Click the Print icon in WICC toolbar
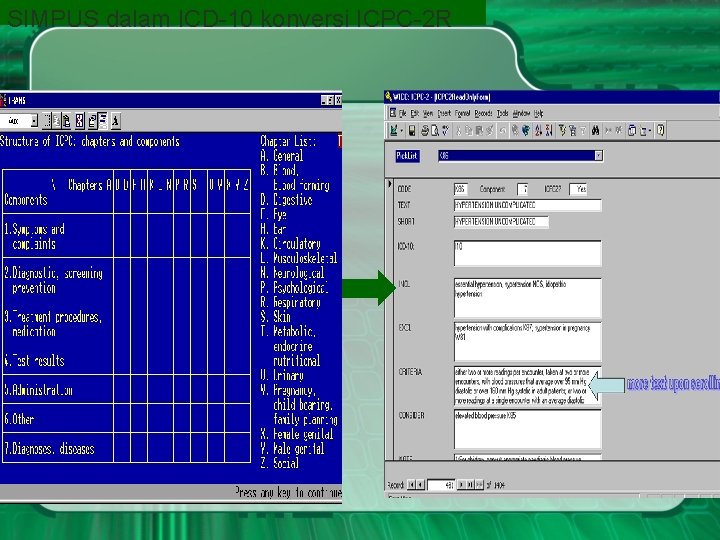Viewport: 720px width, 540px height. coord(425,130)
